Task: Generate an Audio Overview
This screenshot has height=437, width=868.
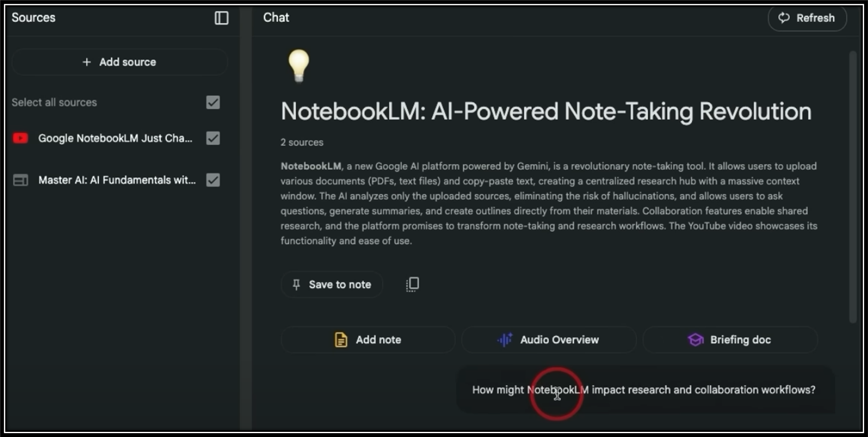Action: [549, 340]
